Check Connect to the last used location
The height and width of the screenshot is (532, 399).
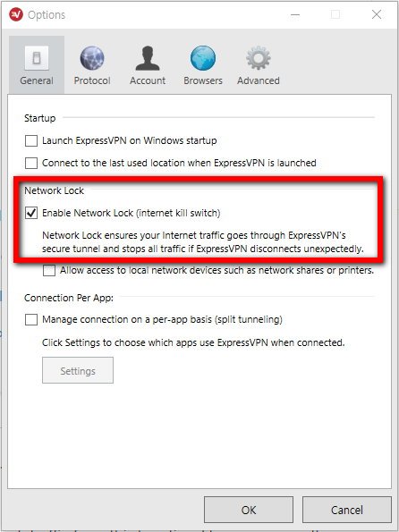(31, 163)
